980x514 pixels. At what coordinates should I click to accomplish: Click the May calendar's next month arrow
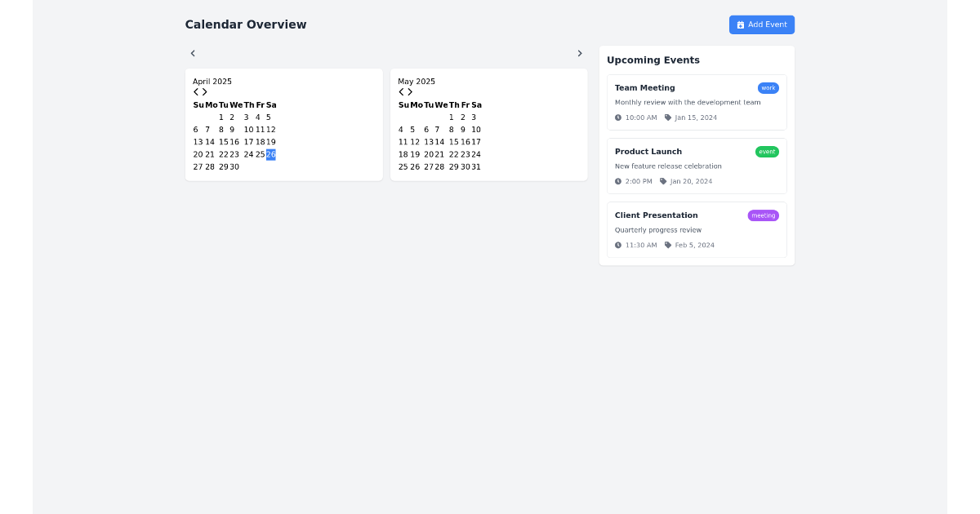(x=409, y=92)
